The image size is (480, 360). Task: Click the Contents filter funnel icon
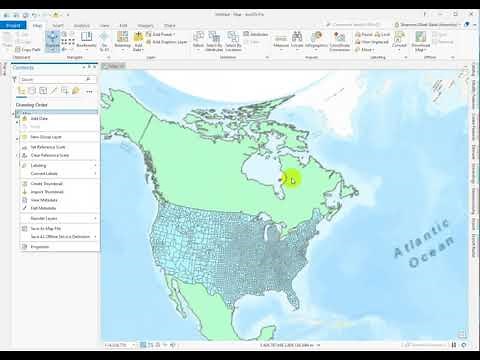tap(15, 79)
